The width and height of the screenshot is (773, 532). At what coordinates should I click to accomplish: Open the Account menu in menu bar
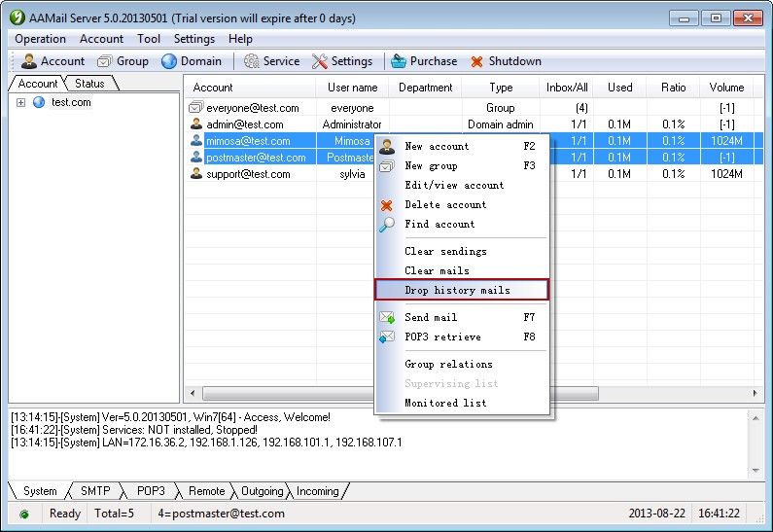tap(101, 39)
